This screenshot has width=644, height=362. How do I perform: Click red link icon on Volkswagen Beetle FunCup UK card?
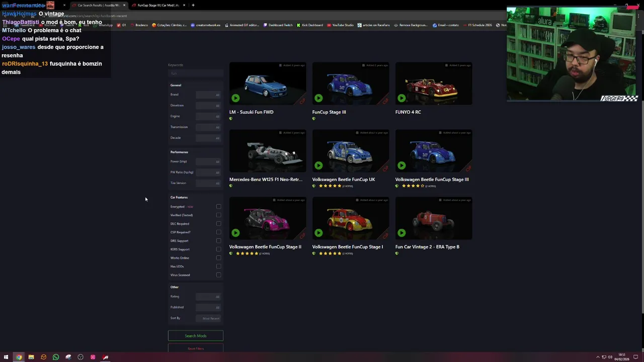click(385, 168)
